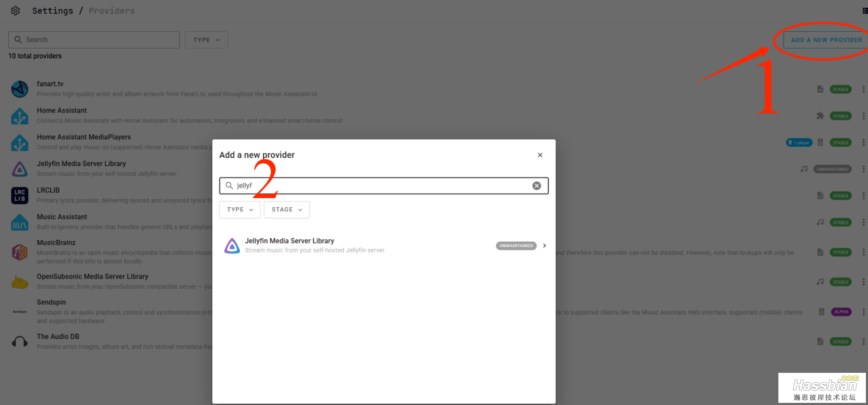The image size is (868, 405).
Task: Go to Settings in the breadcrumb
Action: pos(53,11)
